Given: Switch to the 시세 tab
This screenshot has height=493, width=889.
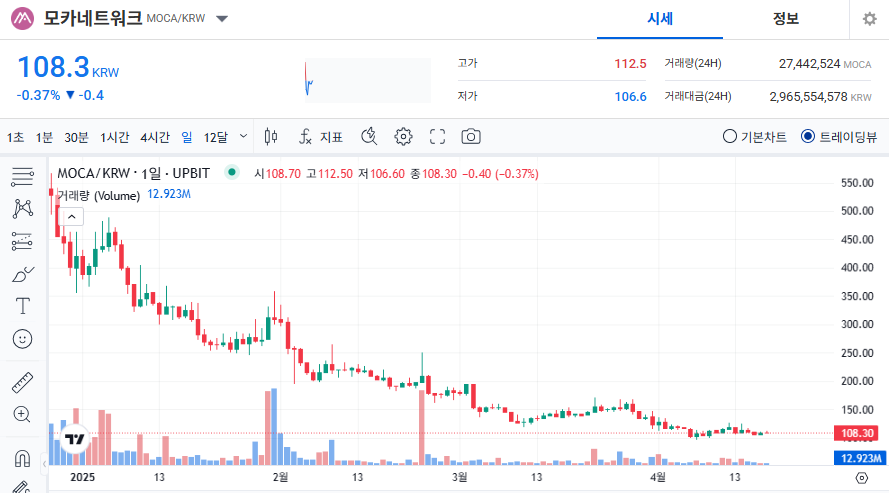Looking at the screenshot, I should 660,19.
